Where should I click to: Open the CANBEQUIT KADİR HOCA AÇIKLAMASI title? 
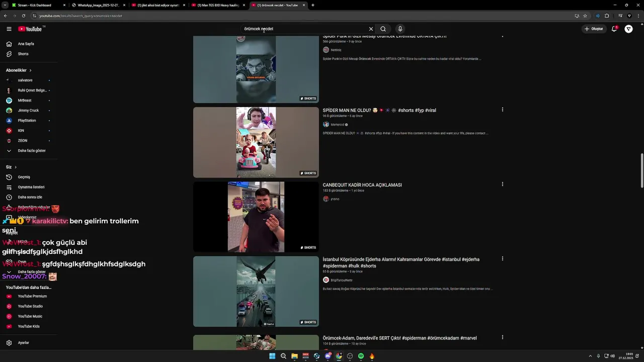pyautogui.click(x=362, y=185)
